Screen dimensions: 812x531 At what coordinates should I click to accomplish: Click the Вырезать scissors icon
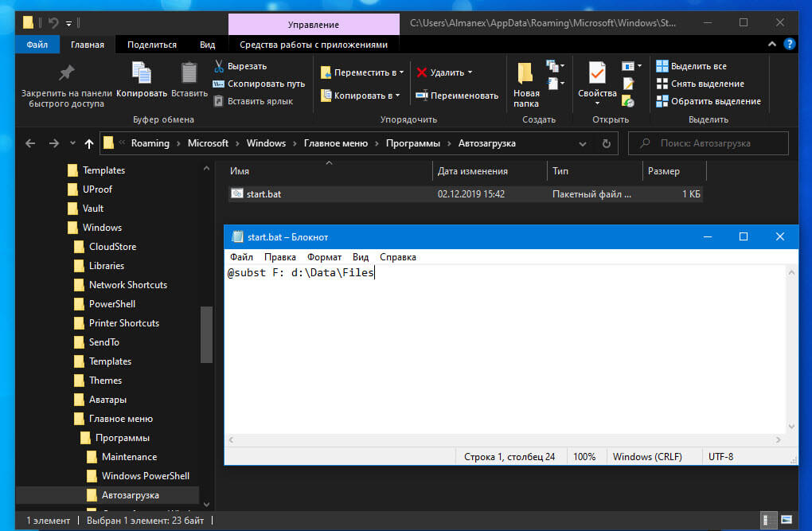point(219,66)
